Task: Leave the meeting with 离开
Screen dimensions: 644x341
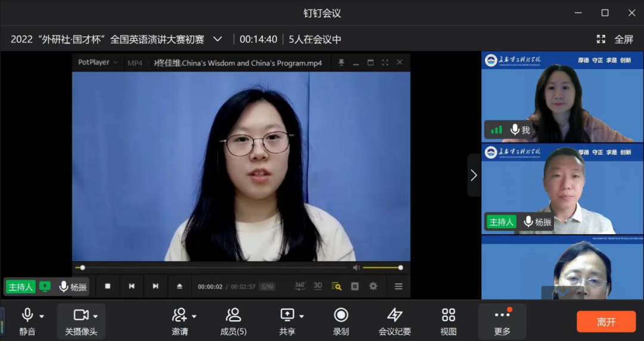Action: (x=606, y=322)
